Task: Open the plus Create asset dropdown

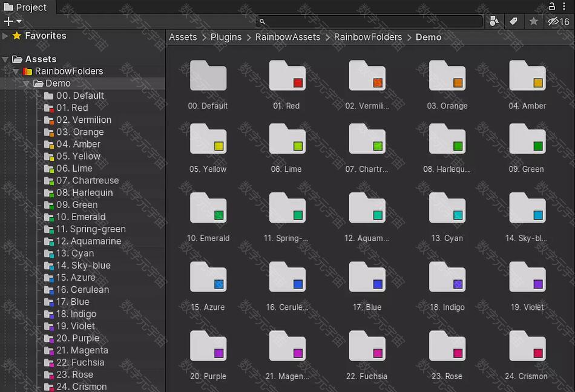Action: pyautogui.click(x=13, y=21)
